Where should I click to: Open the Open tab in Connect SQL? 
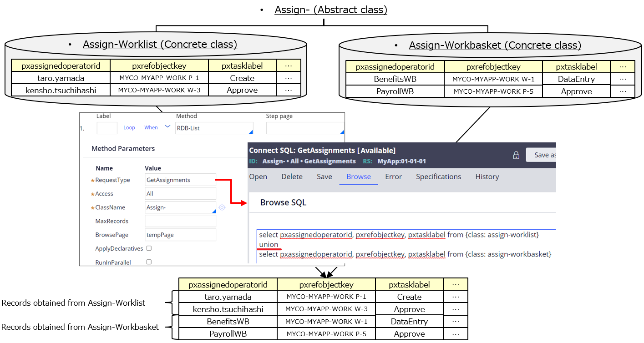[x=258, y=177]
